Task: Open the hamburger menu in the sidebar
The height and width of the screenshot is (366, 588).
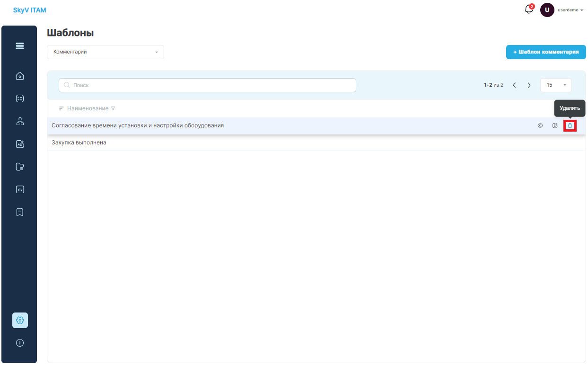Action: (20, 46)
